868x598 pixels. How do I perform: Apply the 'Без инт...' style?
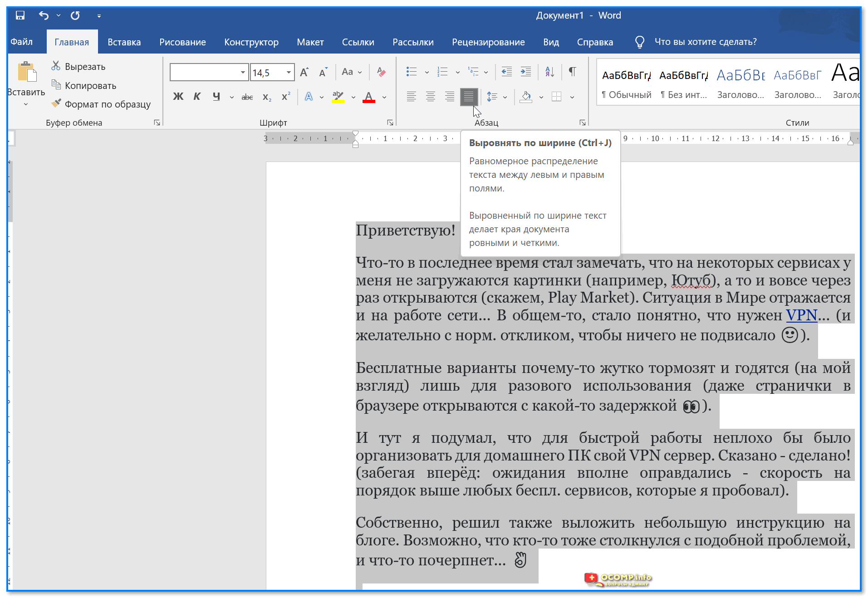pos(683,83)
